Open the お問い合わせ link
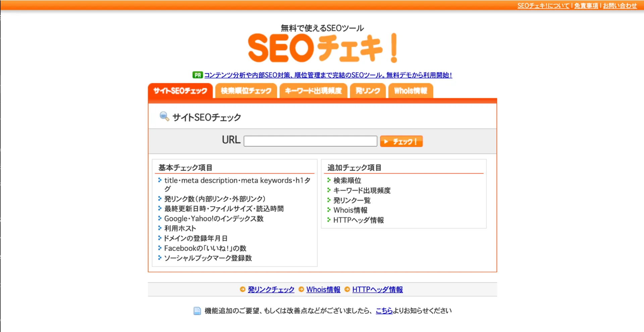Image resolution: width=644 pixels, height=332 pixels. pyautogui.click(x=620, y=5)
